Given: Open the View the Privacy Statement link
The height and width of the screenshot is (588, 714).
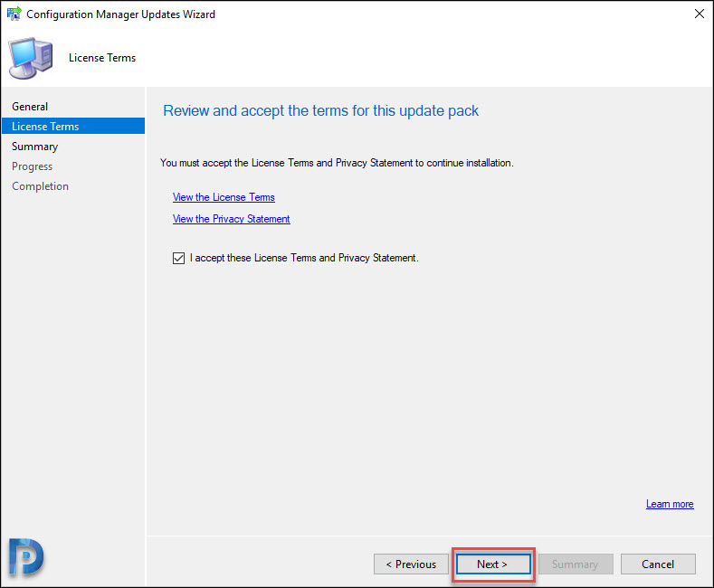Looking at the screenshot, I should click(232, 219).
